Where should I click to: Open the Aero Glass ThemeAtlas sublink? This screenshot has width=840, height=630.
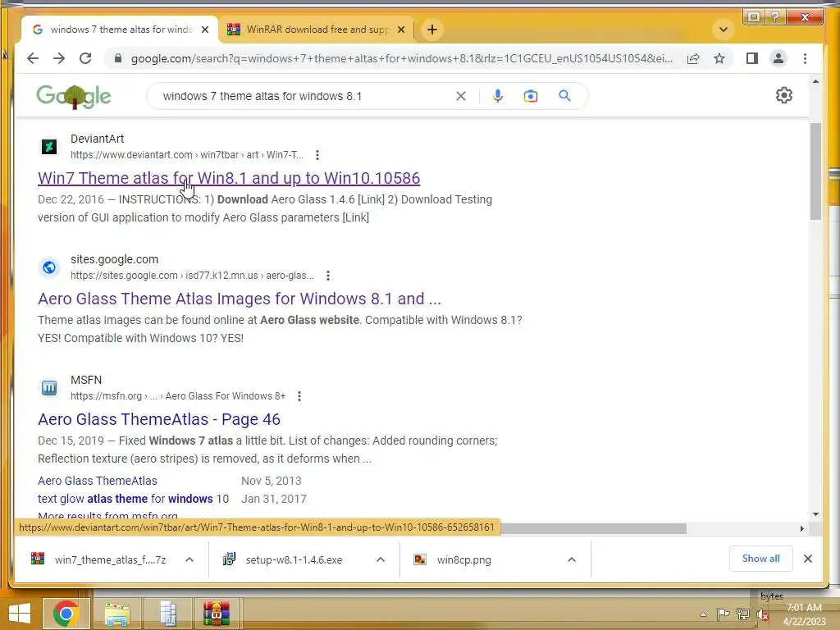click(x=98, y=481)
